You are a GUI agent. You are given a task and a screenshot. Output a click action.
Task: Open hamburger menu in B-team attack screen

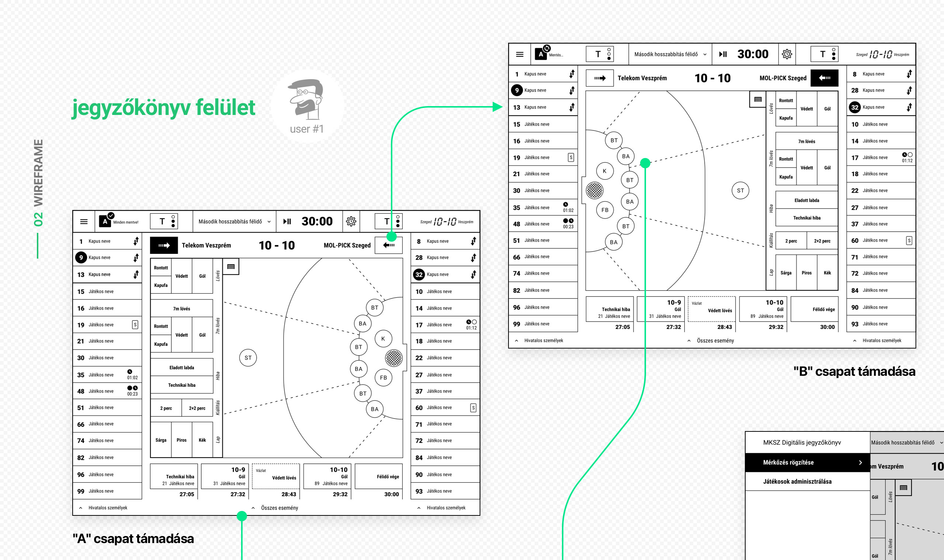[520, 54]
